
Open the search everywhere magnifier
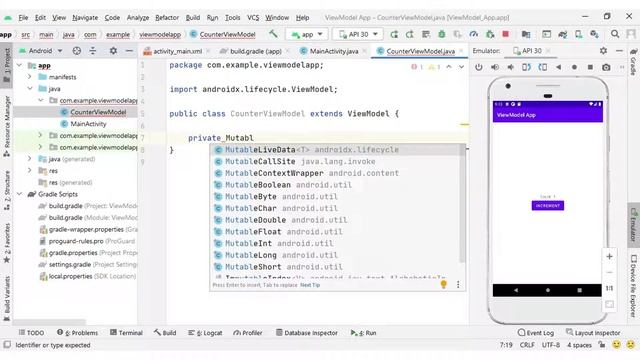(x=615, y=34)
